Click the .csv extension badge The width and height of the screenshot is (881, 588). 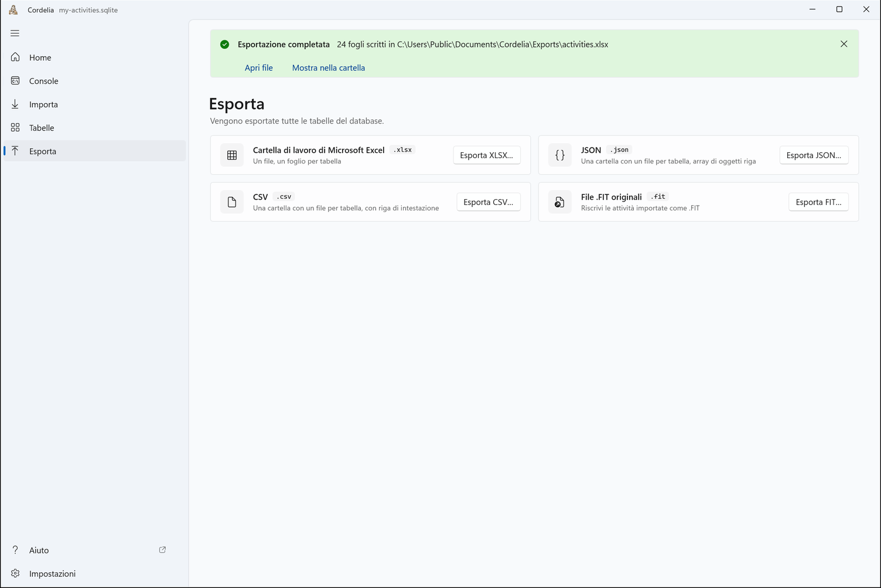coord(284,197)
